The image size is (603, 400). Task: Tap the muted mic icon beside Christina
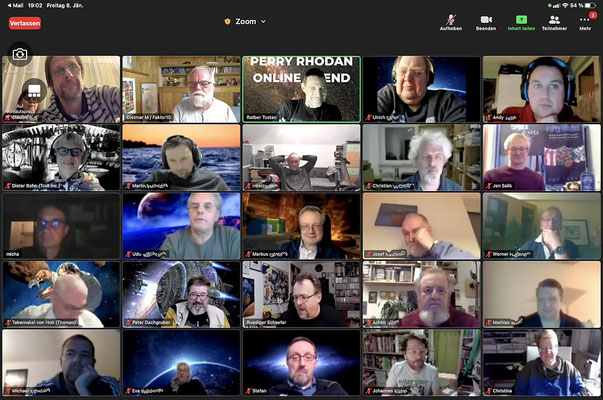[x=488, y=391]
